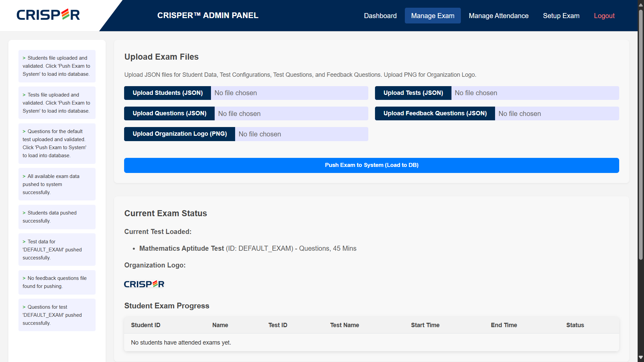Click the students file 'No file chosen' field

tap(289, 93)
